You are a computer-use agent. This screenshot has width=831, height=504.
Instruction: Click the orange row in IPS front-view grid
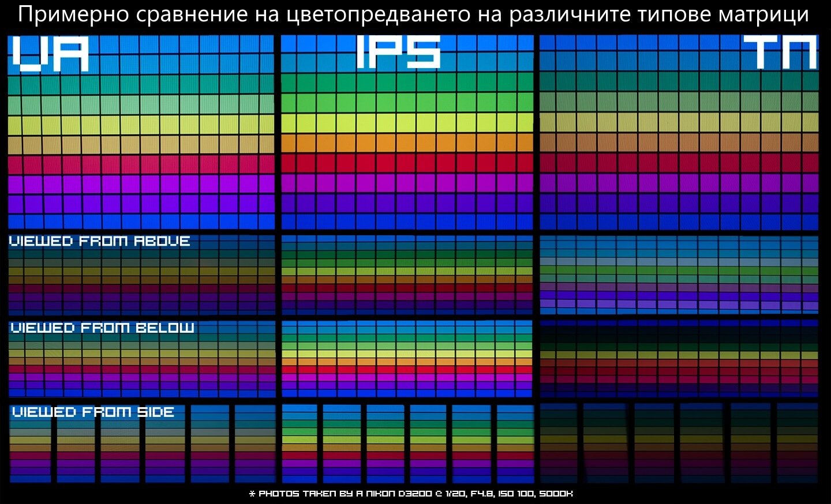pos(407,142)
